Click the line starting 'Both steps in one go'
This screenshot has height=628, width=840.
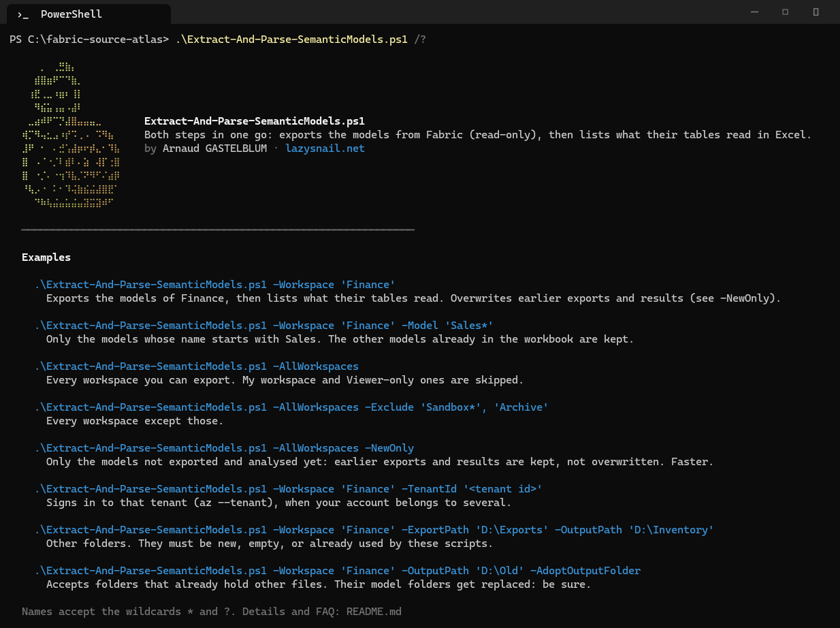(478, 135)
